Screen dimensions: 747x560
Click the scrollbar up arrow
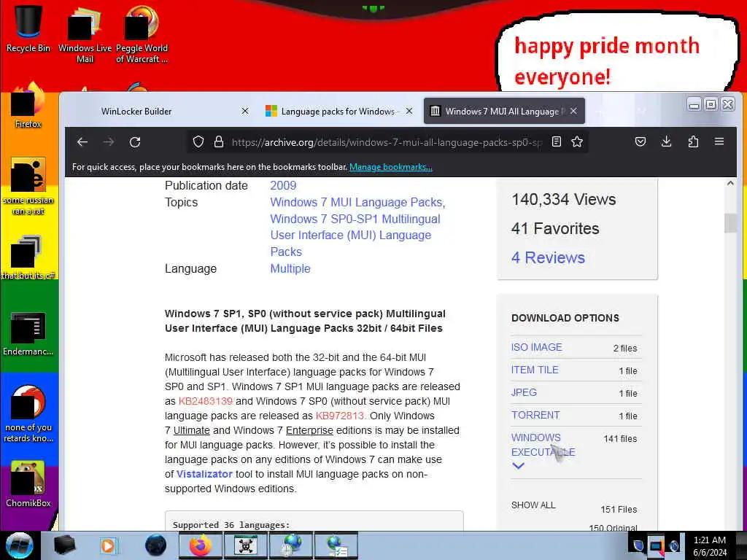(730, 183)
